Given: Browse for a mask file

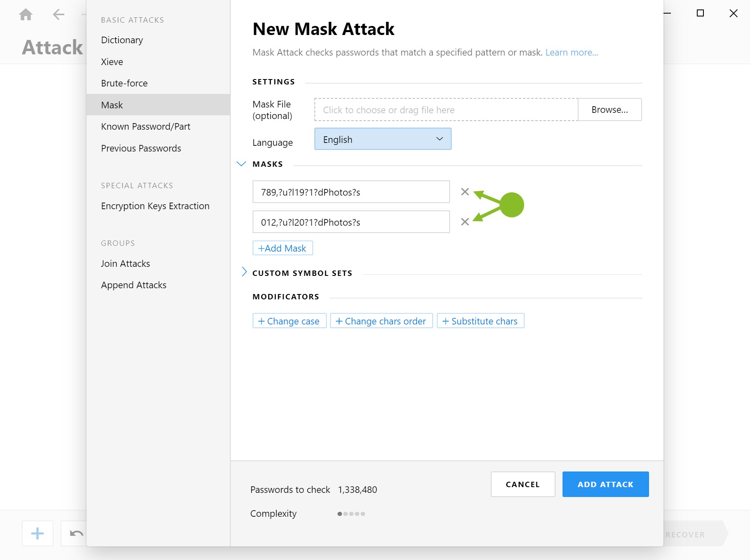Looking at the screenshot, I should coord(609,110).
